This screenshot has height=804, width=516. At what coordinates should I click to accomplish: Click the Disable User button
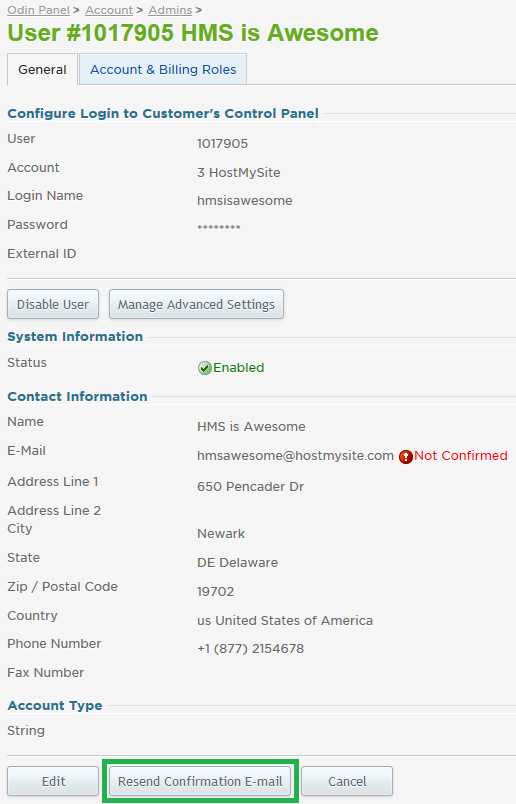[x=53, y=304]
